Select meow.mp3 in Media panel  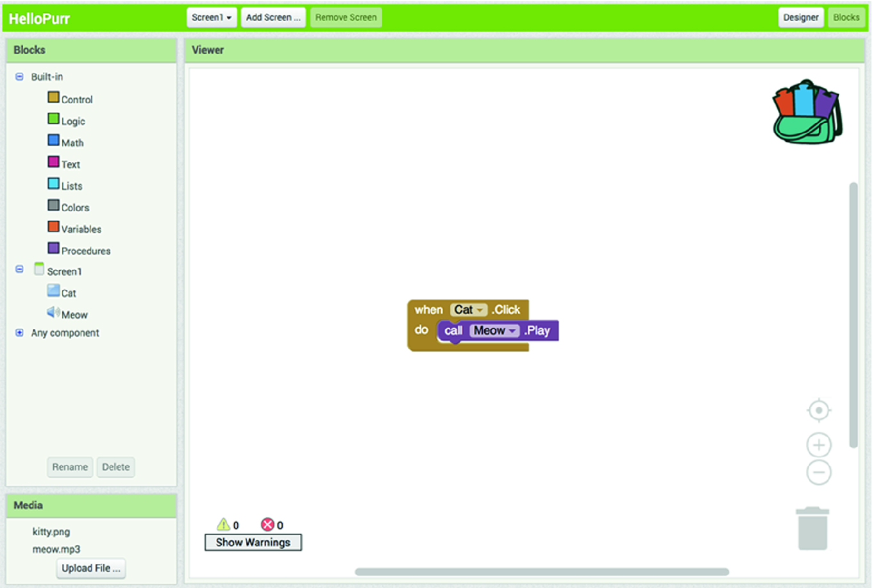tap(56, 550)
